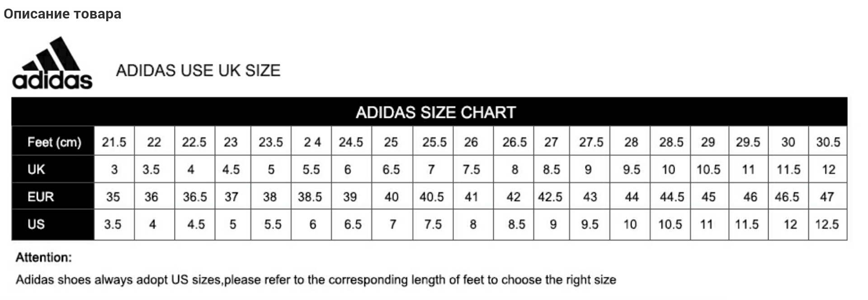Select the US row label

(x=36, y=224)
